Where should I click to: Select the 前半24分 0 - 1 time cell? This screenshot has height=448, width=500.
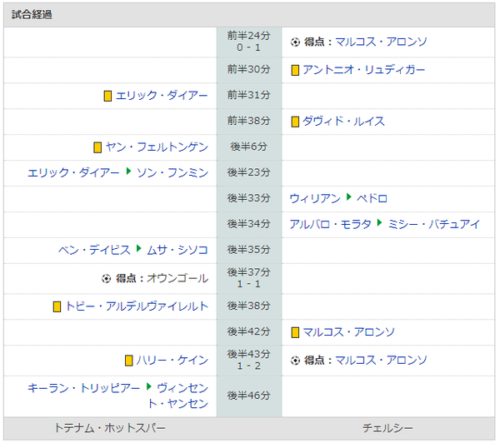click(248, 42)
